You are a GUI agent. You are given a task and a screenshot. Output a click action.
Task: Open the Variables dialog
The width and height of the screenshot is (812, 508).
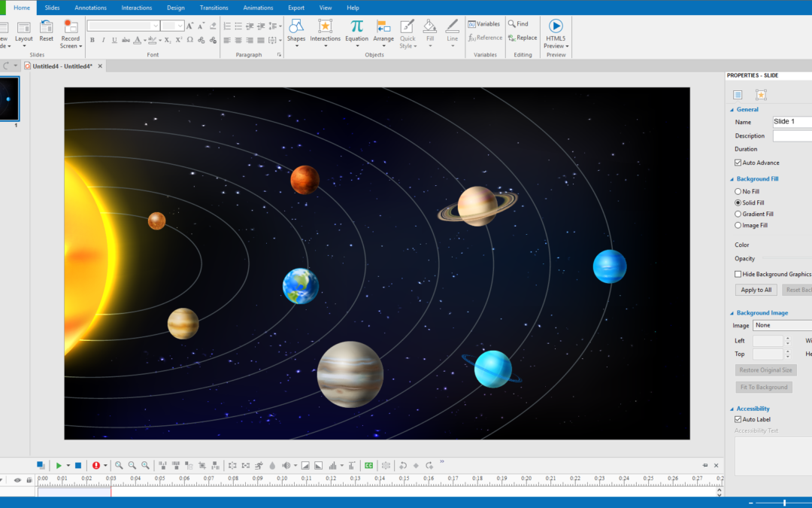tap(483, 23)
